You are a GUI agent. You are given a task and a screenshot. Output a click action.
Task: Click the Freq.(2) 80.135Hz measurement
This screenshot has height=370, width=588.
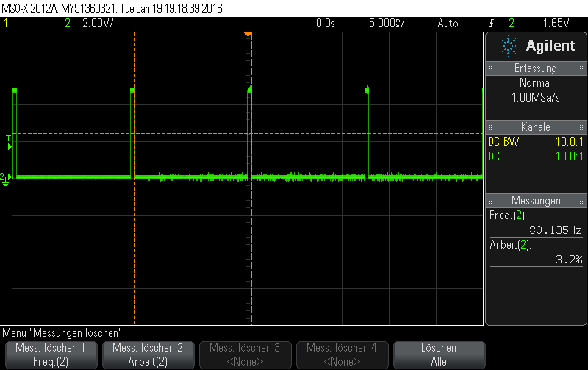coord(536,223)
